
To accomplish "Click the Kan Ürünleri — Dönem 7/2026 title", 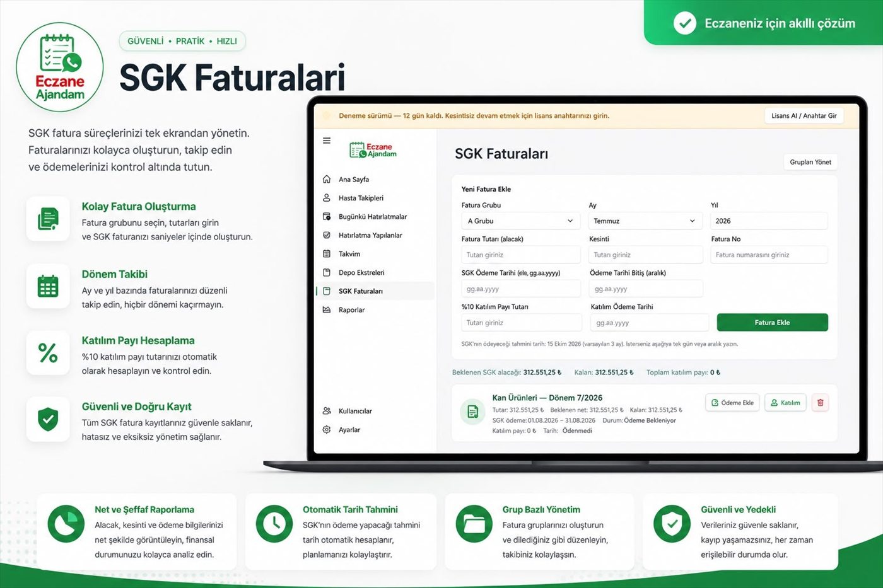I will [547, 398].
